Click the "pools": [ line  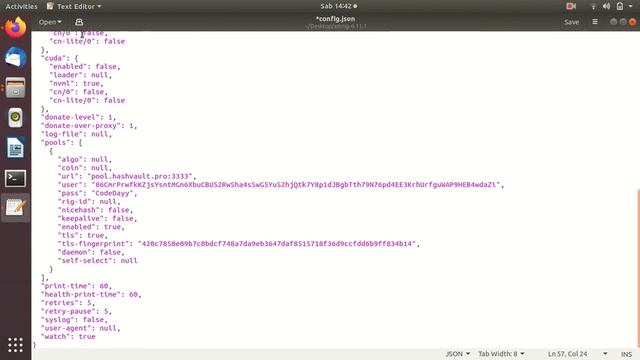point(61,142)
